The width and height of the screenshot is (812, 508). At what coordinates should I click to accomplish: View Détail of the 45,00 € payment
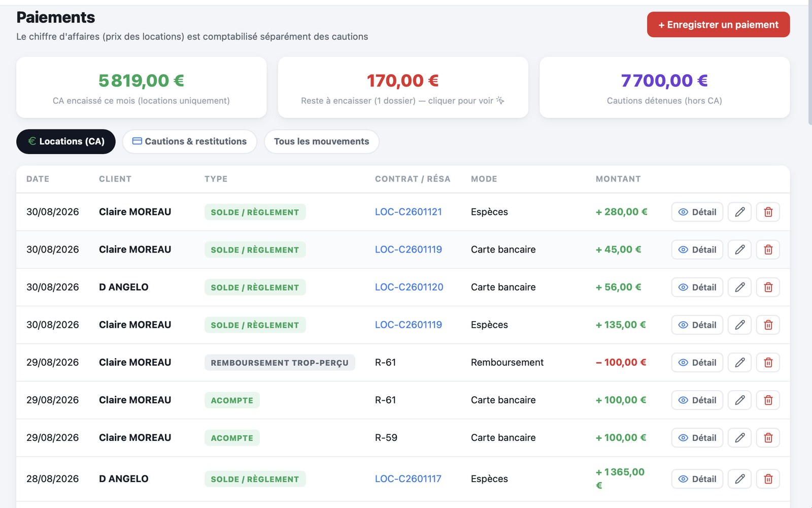[x=697, y=249]
